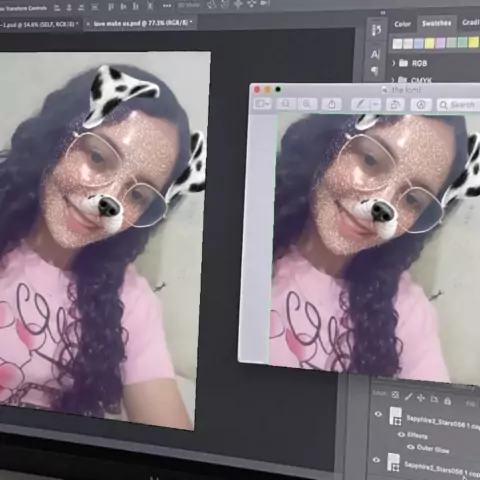Toggle the Outer Glow effect visibility
480x480 pixels.
(410, 447)
